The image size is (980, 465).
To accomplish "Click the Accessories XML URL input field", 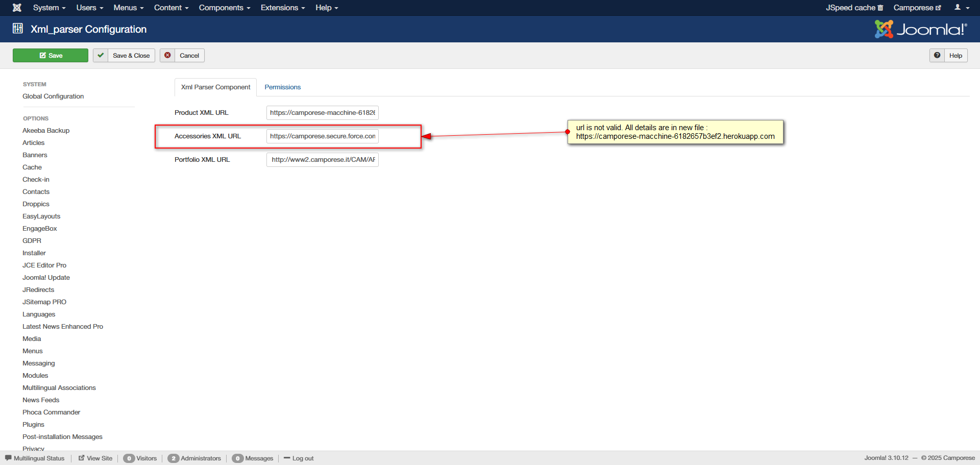I will tap(323, 136).
